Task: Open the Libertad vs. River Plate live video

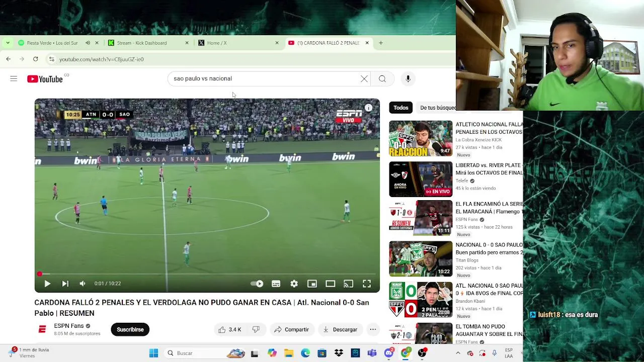Action: pyautogui.click(x=421, y=179)
